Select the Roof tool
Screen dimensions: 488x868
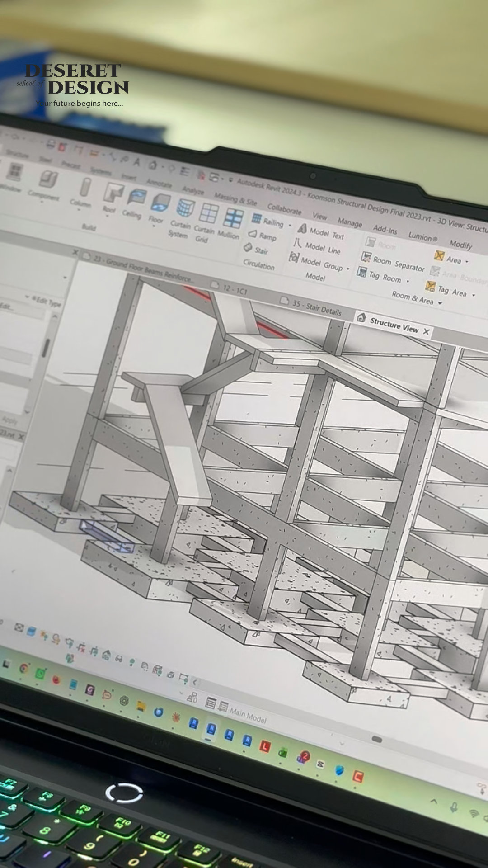(111, 198)
